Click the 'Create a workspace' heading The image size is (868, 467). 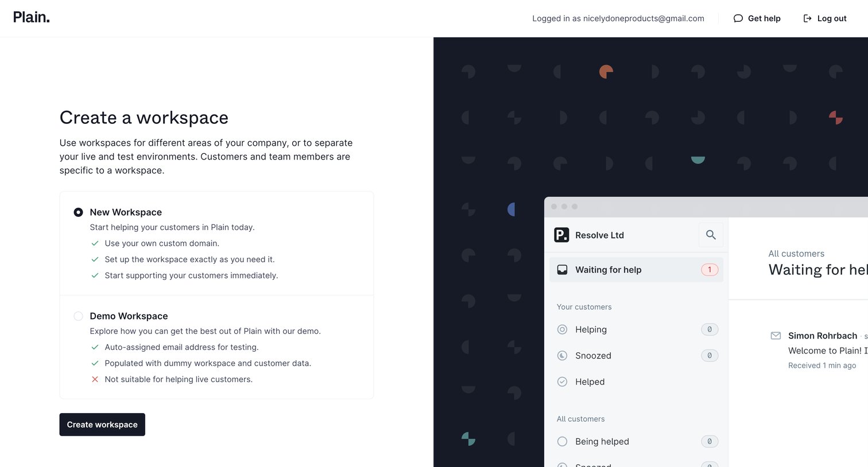[x=144, y=118]
